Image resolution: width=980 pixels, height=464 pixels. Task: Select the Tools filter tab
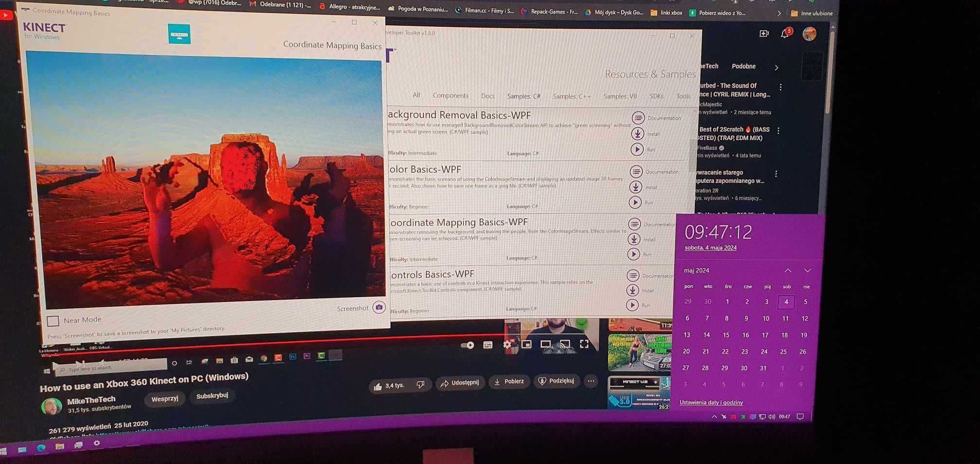[683, 96]
